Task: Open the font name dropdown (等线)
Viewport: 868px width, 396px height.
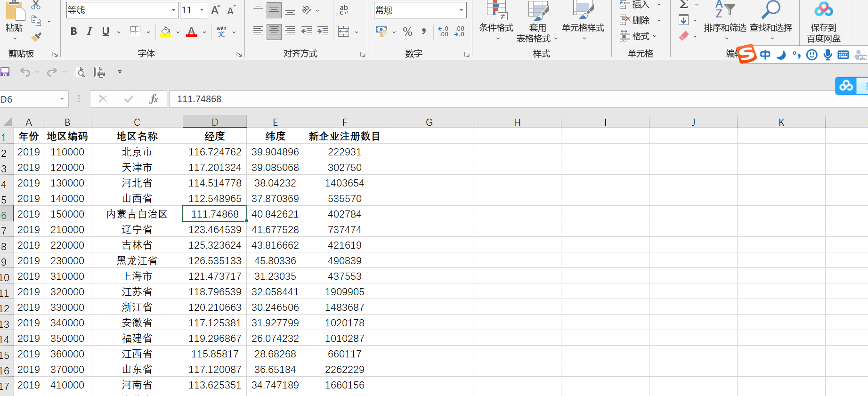Action: coord(173,10)
